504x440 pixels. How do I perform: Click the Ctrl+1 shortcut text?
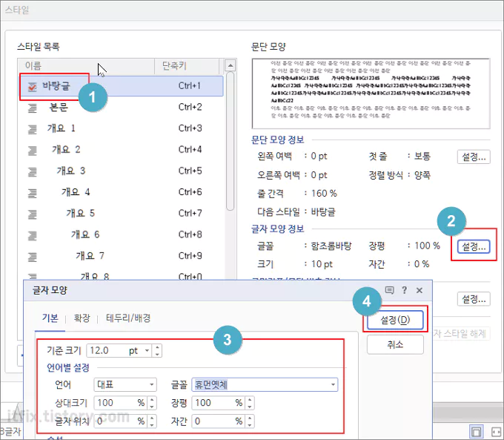[190, 85]
